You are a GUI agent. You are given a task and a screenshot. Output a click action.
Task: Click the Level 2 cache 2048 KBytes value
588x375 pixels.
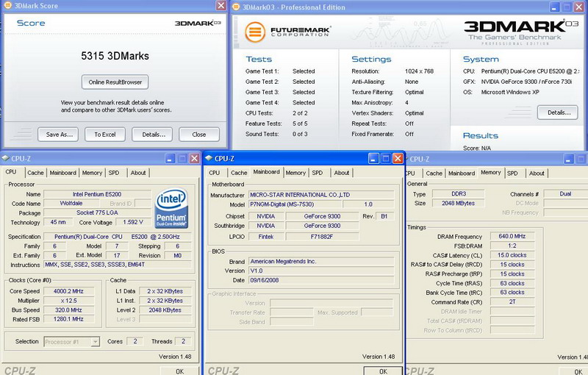(165, 310)
